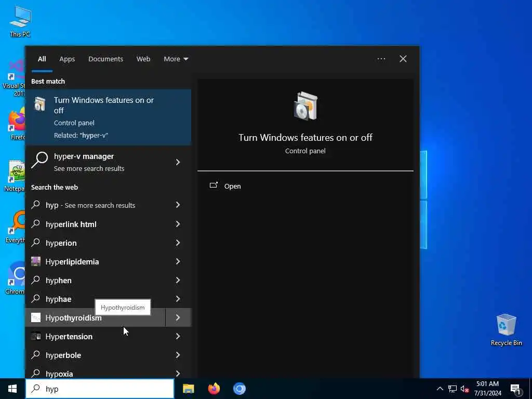Click the Open icon in preview pane
Screen dimensions: 532x399
pos(214,185)
